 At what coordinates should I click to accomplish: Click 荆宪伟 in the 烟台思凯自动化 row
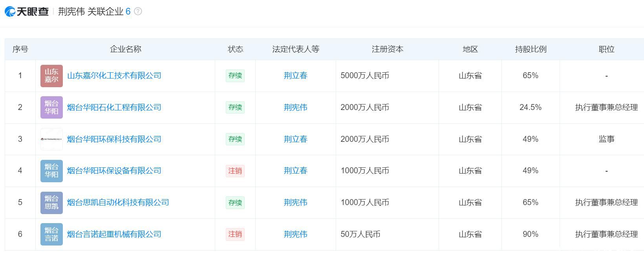296,203
